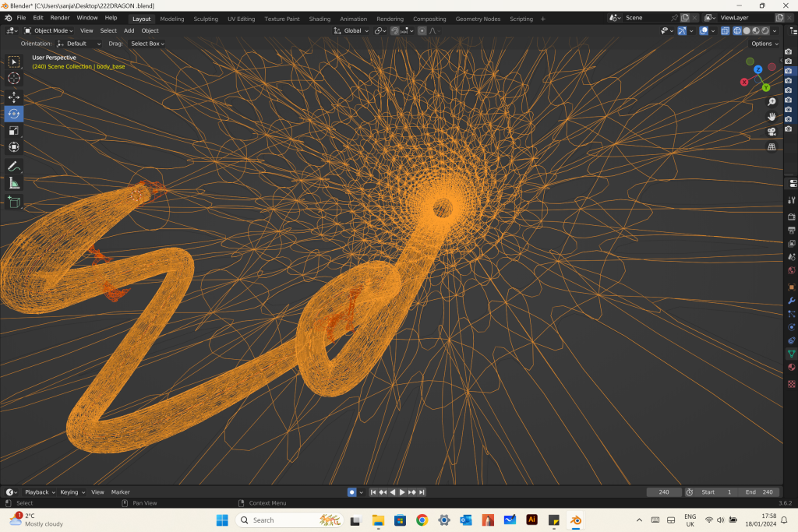Click the Windows taskbar Search box
The image size is (798, 532).
pyautogui.click(x=289, y=520)
